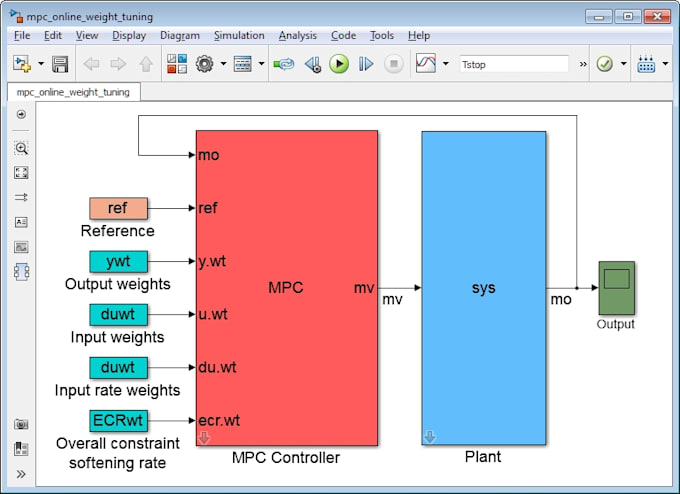Open the View menu
Image resolution: width=680 pixels, height=494 pixels.
pyautogui.click(x=87, y=36)
